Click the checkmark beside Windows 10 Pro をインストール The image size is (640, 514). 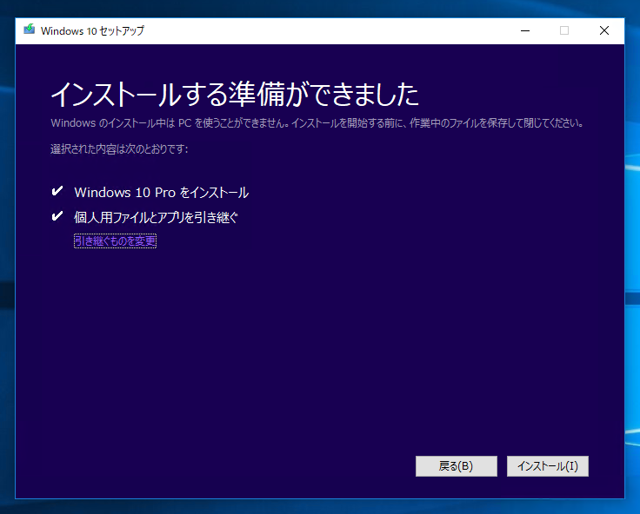coord(57,191)
